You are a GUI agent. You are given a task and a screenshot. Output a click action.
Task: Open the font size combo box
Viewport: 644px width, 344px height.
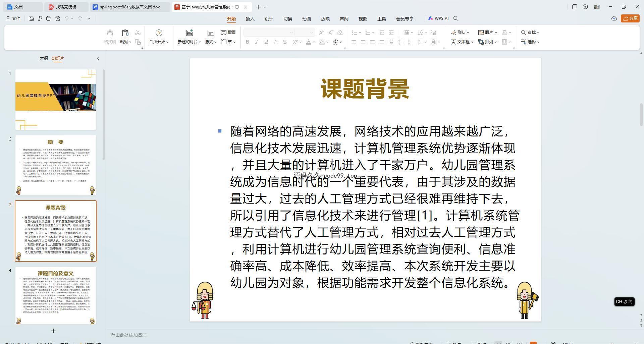click(x=305, y=33)
